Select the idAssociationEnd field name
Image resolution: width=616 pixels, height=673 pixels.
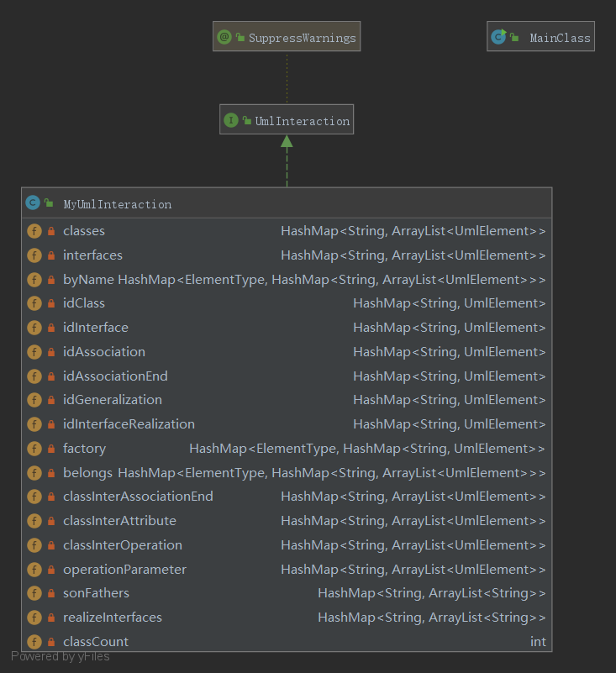tap(115, 376)
